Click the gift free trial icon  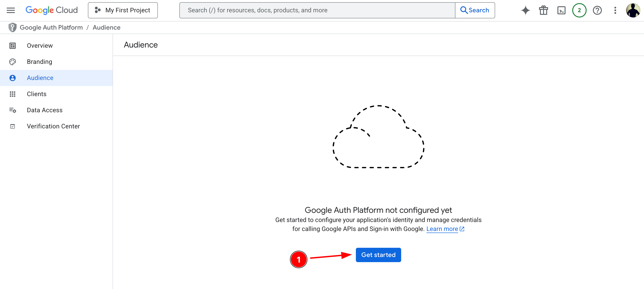tap(544, 10)
